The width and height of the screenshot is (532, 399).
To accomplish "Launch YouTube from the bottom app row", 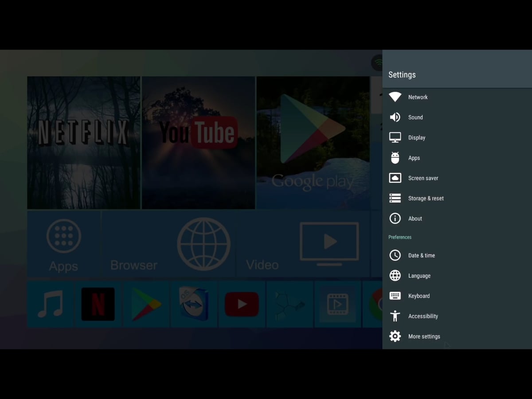I will [242, 304].
